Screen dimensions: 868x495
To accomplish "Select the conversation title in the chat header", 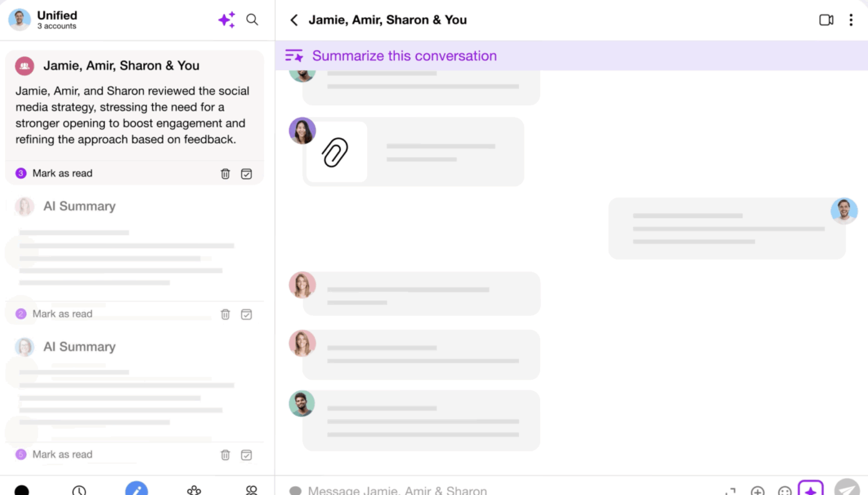I will 387,20.
